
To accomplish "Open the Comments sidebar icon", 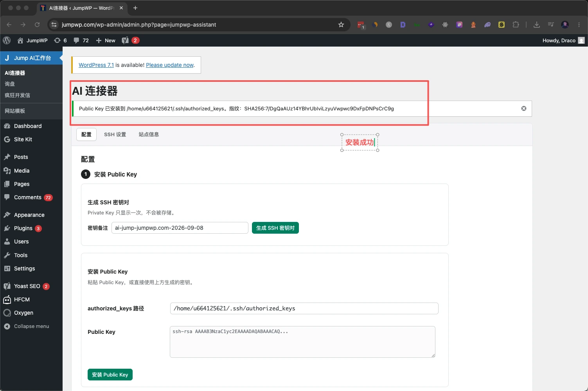I will tap(7, 197).
